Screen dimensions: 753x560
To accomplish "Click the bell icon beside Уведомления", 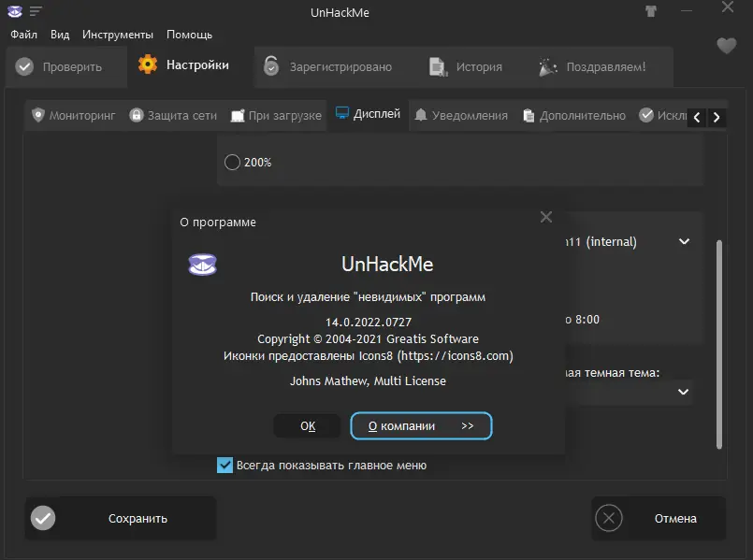I will (x=421, y=115).
